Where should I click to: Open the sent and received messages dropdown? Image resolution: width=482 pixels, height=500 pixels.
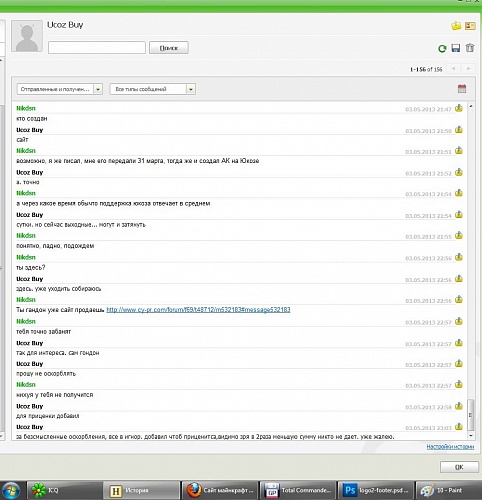60,89
